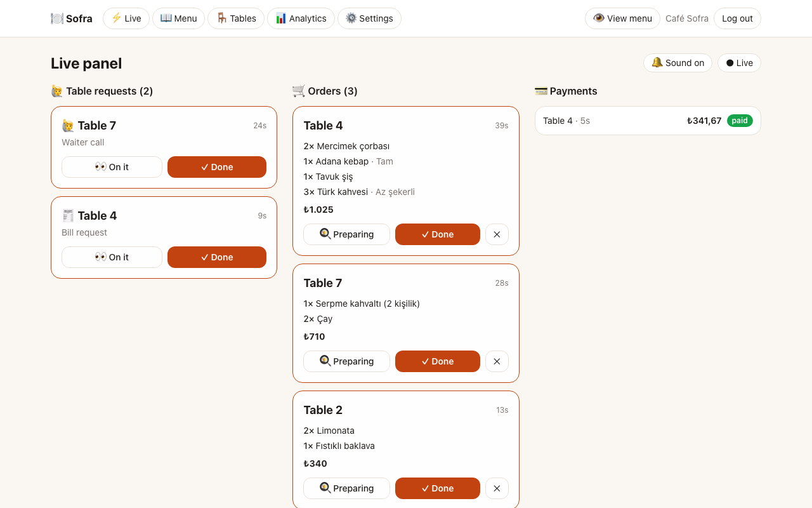Image resolution: width=812 pixels, height=508 pixels.
Task: Click the shopping cart icon beside Orders
Action: click(299, 91)
